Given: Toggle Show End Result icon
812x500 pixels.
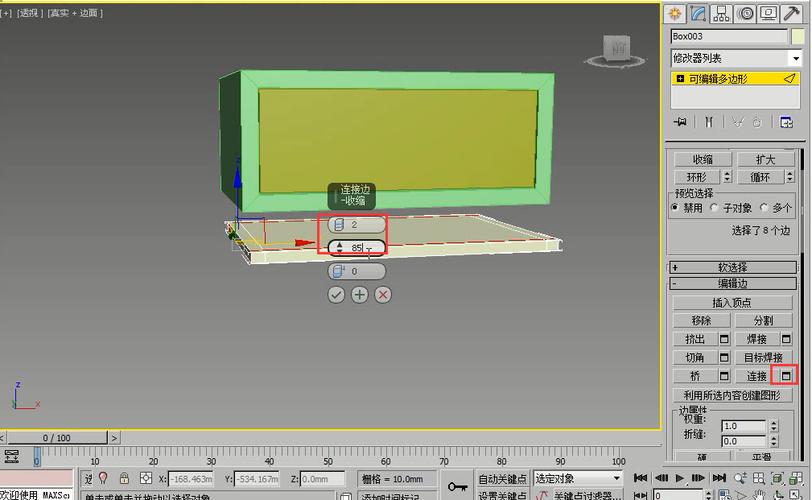Looking at the screenshot, I should pos(708,122).
